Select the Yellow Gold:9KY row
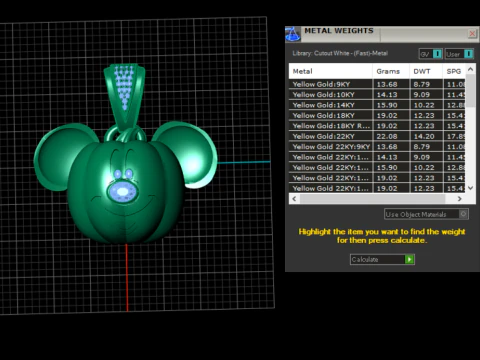480x360 pixels. pyautogui.click(x=377, y=84)
